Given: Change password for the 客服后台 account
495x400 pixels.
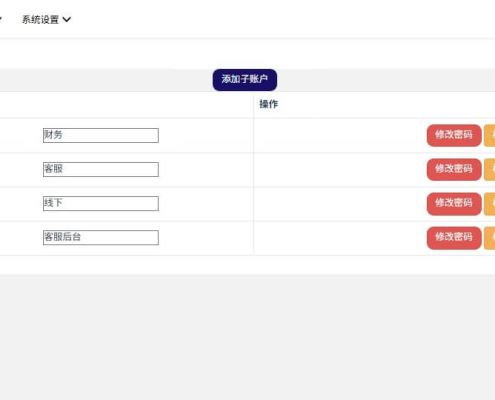Looking at the screenshot, I should tap(454, 237).
